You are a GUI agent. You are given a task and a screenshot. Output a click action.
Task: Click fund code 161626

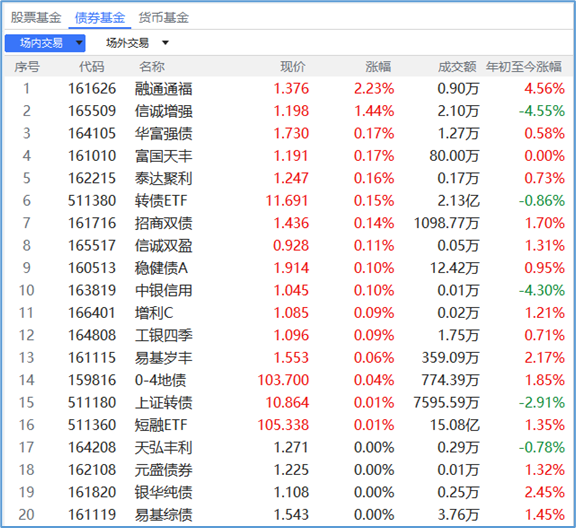[92, 89]
